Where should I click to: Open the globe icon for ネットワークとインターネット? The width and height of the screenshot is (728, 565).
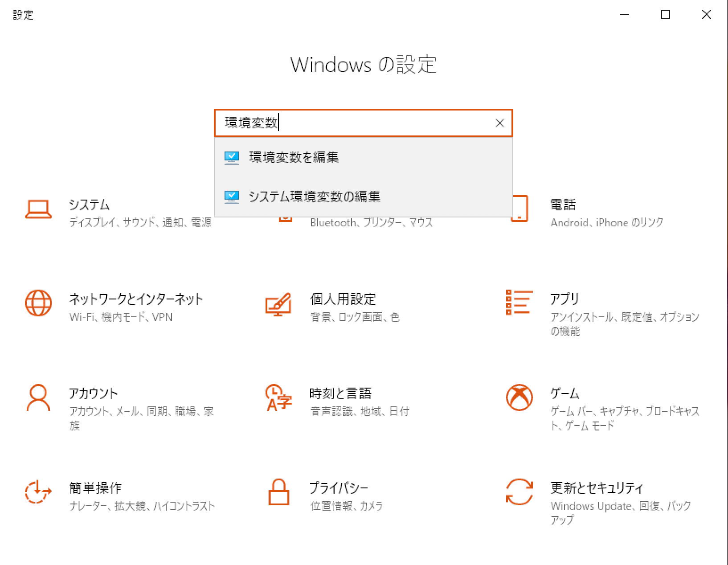38,303
